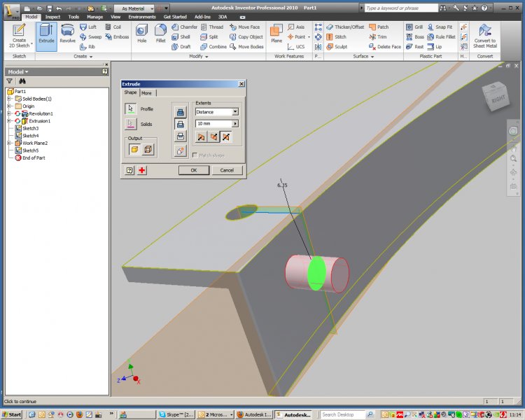
Task: Open the Manage ribbon tab
Action: point(94,17)
